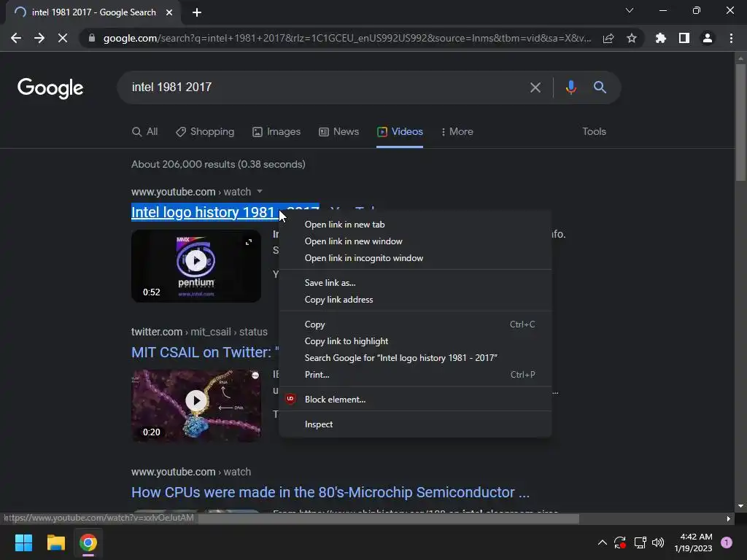The image size is (747, 560).
Task: Expand youtube.com result options arrow
Action: coord(260,192)
